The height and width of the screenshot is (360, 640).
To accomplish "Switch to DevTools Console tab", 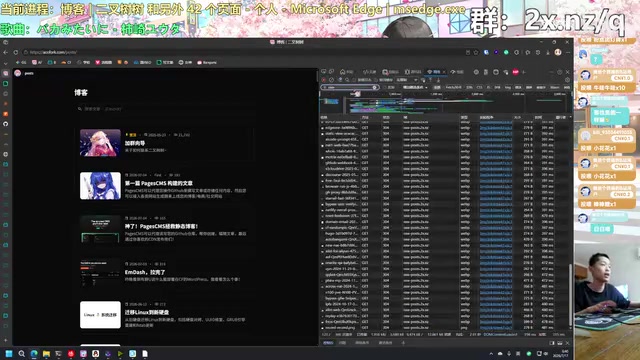I will (x=391, y=72).
